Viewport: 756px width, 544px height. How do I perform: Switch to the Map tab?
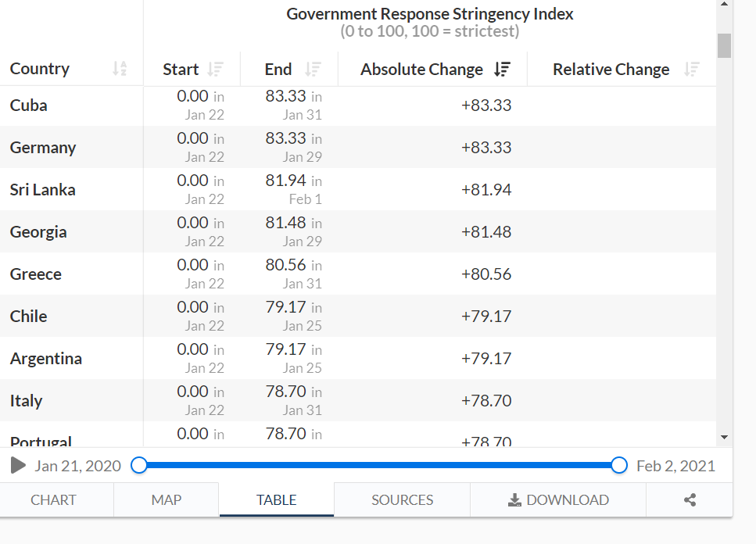(167, 500)
